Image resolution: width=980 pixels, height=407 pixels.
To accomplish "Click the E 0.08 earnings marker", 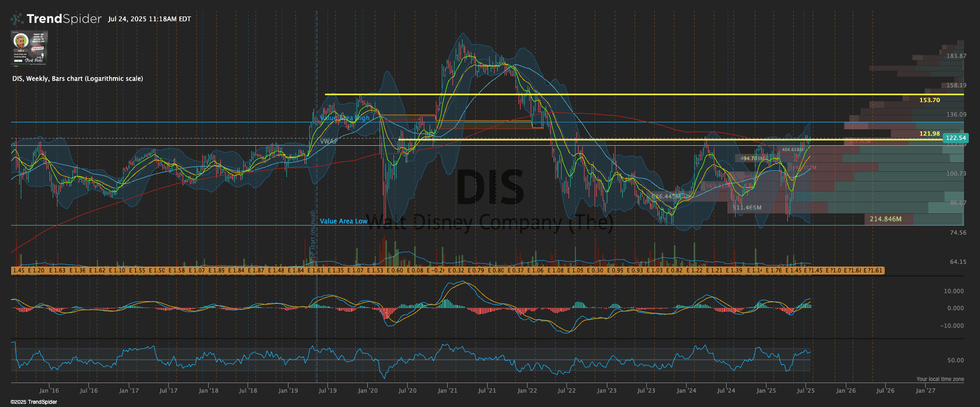I will [x=415, y=270].
